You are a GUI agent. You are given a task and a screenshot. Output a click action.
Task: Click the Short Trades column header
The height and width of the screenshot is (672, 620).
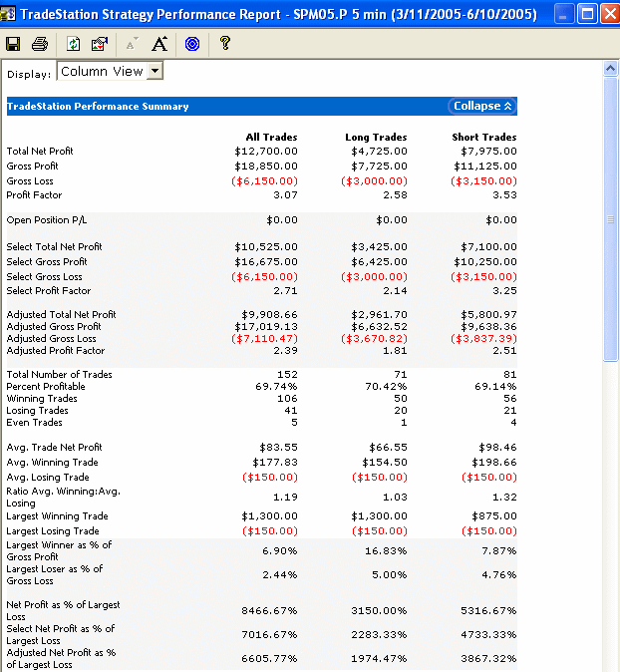click(x=484, y=138)
